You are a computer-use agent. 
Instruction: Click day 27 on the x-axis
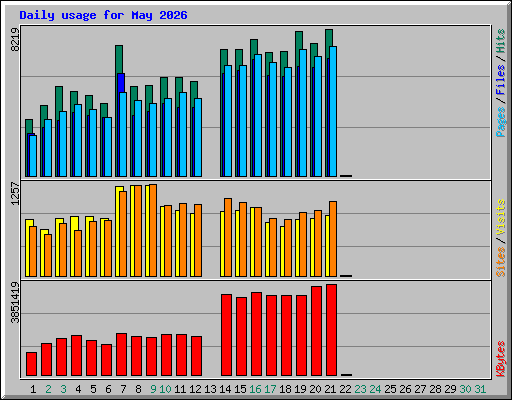[420, 389]
